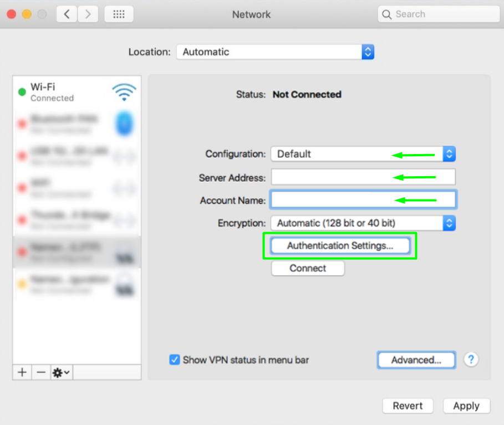Click the Wi-Fi signal icon

point(124,92)
